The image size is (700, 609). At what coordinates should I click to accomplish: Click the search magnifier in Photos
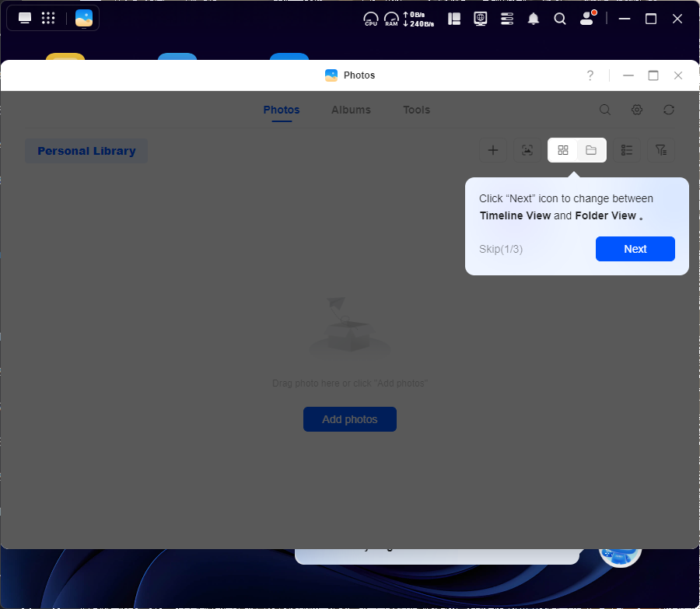click(x=604, y=110)
